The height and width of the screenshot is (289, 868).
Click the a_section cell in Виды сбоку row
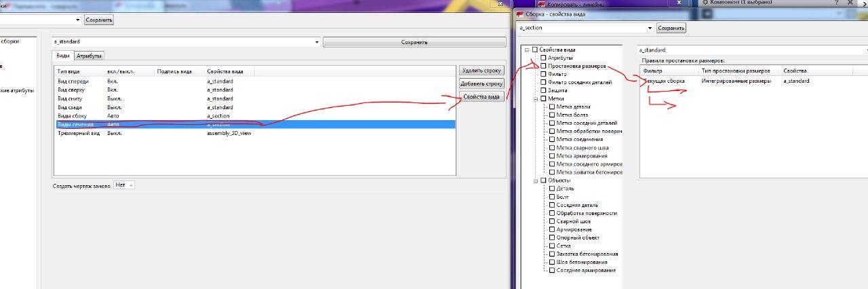[x=218, y=116]
